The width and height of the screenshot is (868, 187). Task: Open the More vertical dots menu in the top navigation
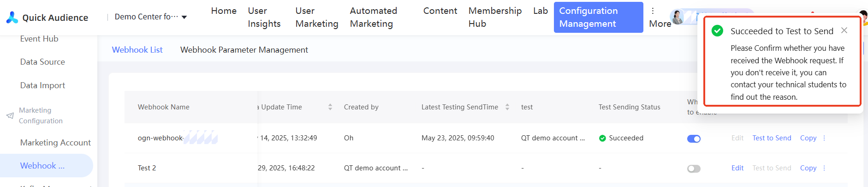pos(653,11)
